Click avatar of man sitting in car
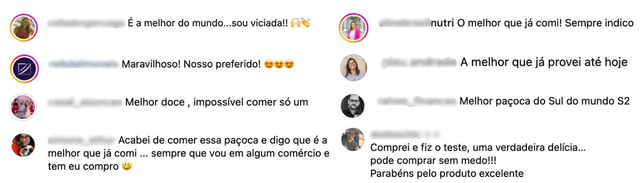Viewport: 644px width, 183px height. point(353,139)
